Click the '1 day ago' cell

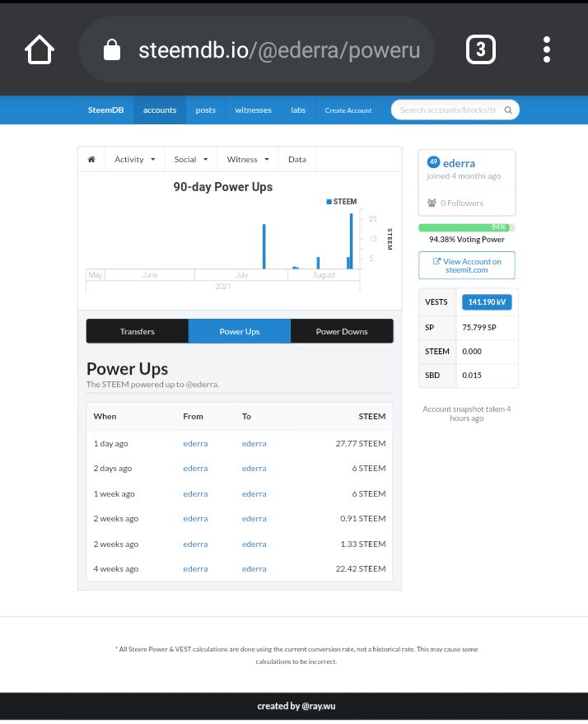tap(111, 443)
